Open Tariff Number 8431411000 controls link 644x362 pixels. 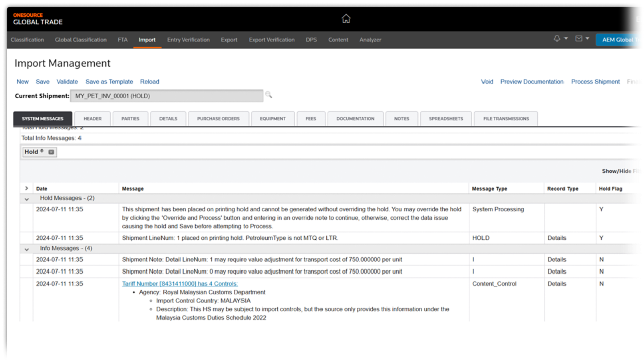pos(180,284)
